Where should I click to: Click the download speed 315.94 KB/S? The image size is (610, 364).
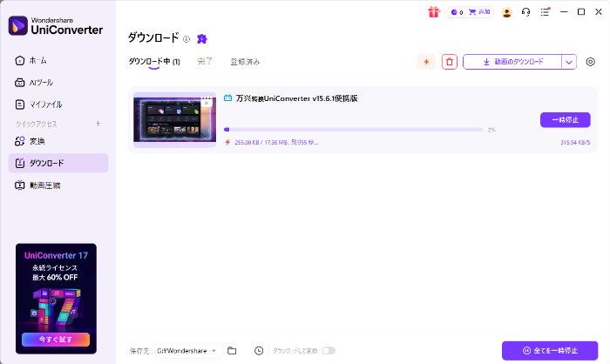(575, 142)
